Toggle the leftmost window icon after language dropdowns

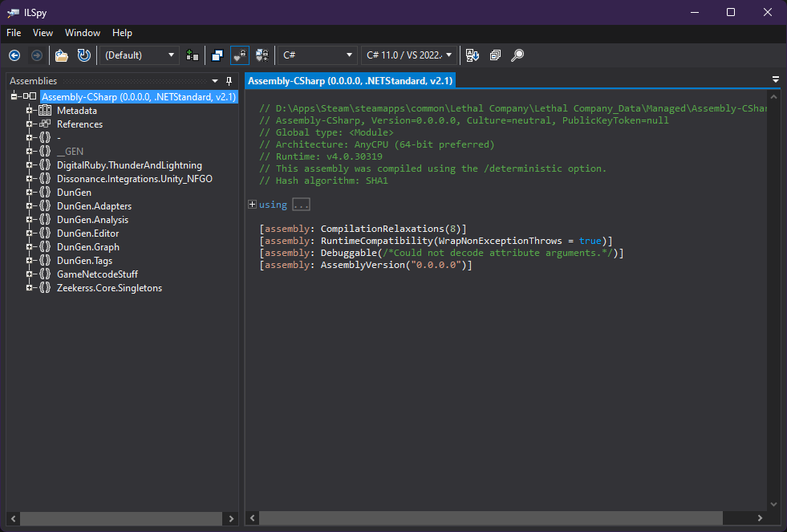click(x=217, y=55)
